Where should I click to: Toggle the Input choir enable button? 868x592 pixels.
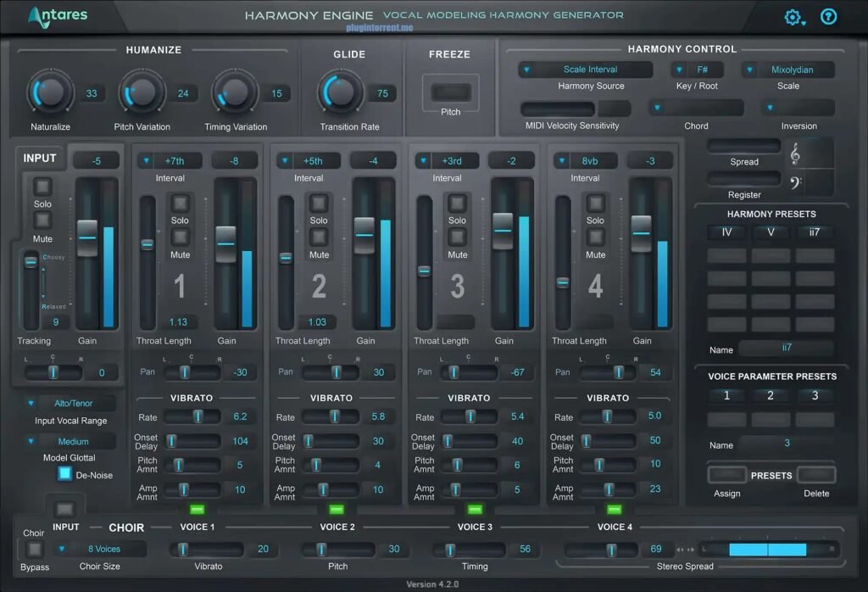[64, 509]
